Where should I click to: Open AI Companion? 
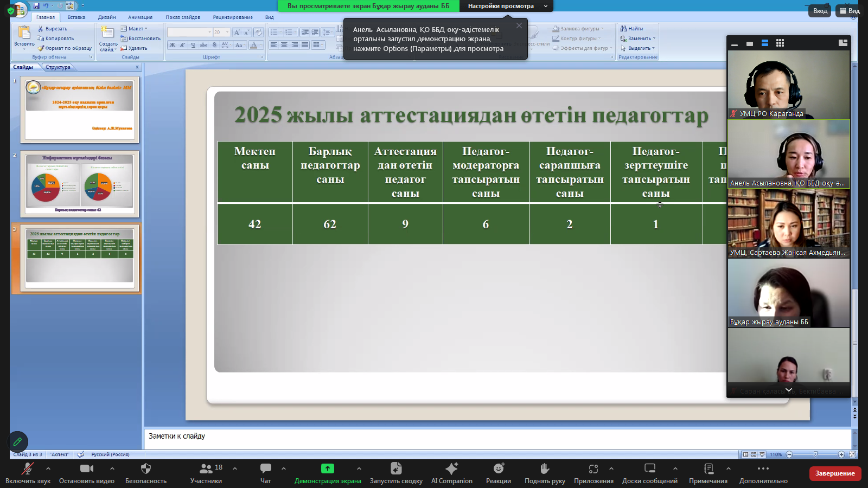click(451, 469)
